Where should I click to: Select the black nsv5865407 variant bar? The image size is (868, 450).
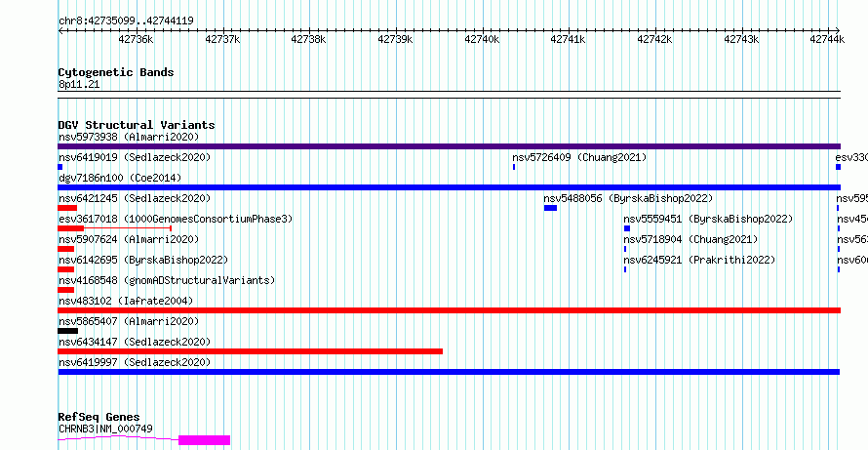coord(67,331)
